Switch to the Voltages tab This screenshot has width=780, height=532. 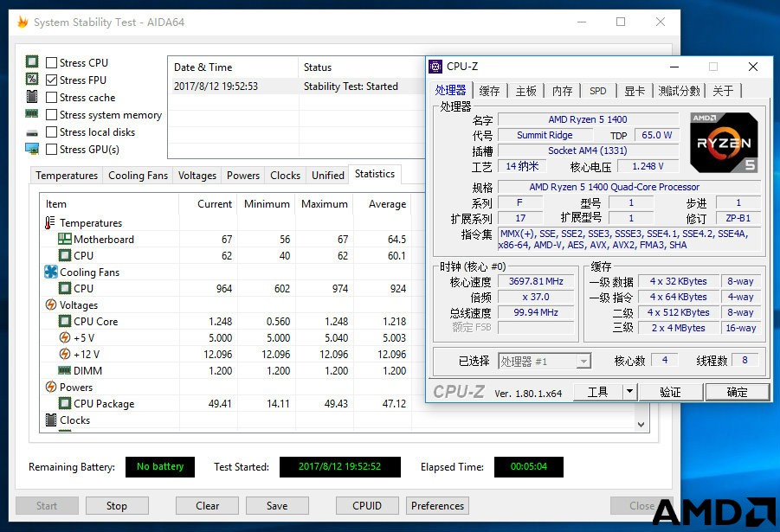197,176
